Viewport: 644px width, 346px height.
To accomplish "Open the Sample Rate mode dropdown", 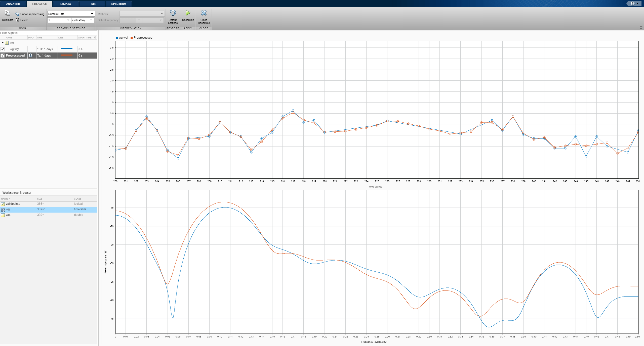I will click(92, 14).
